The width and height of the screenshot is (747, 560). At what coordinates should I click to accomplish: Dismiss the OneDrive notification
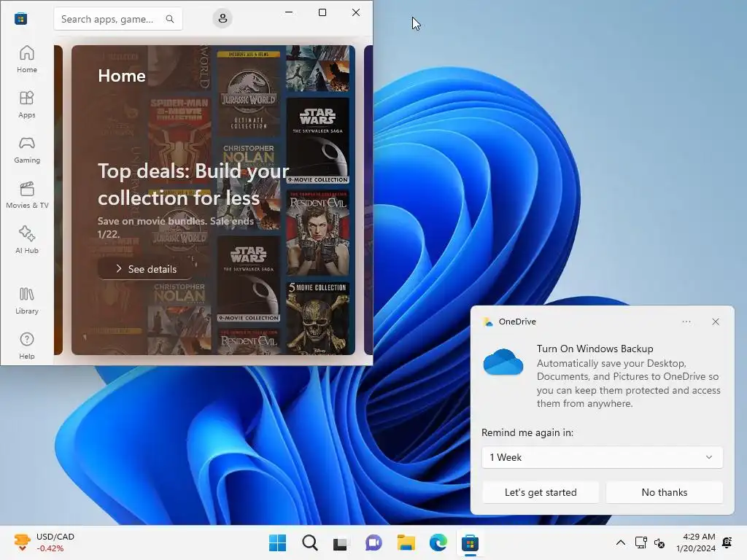[716, 322]
